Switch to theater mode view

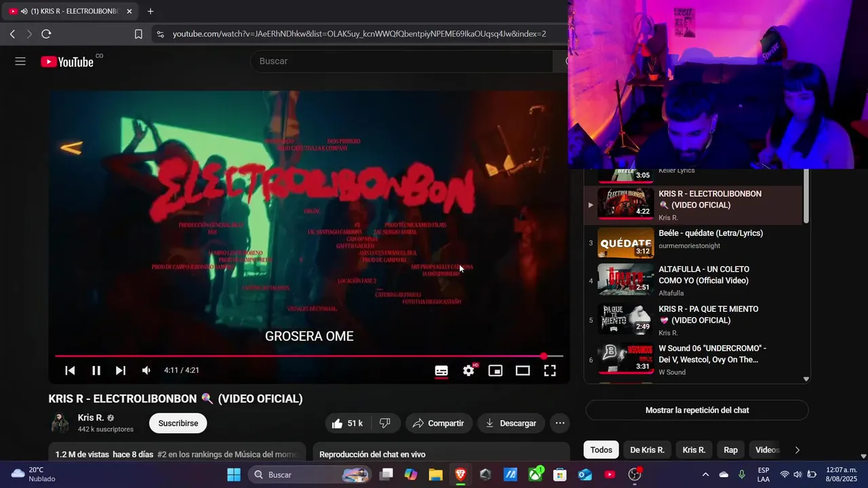click(x=523, y=370)
